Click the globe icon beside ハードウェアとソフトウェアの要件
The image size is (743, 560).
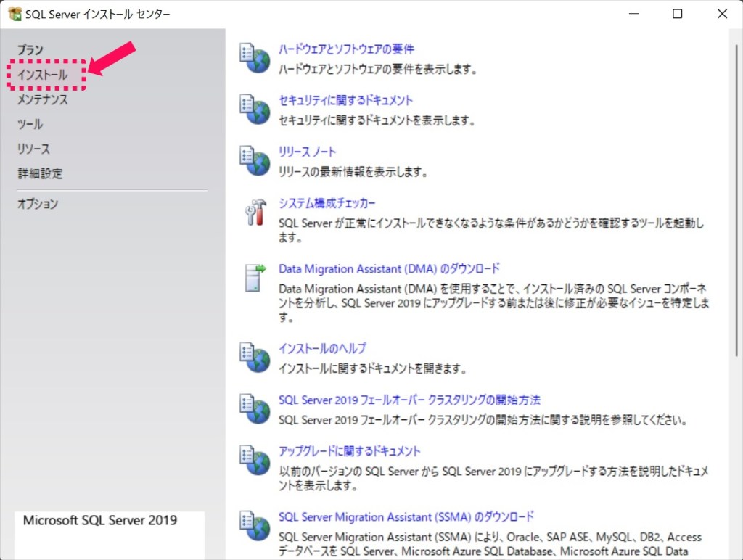coord(255,58)
